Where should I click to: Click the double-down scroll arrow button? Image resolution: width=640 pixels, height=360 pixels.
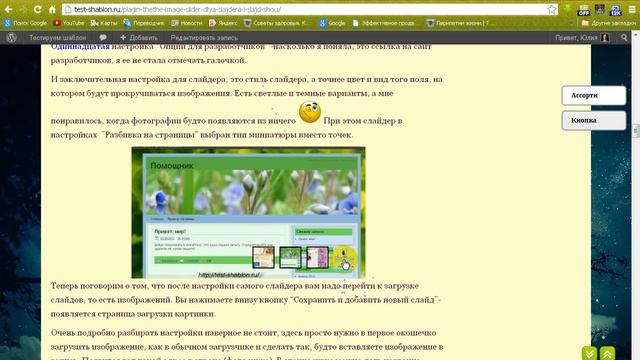click(589, 353)
